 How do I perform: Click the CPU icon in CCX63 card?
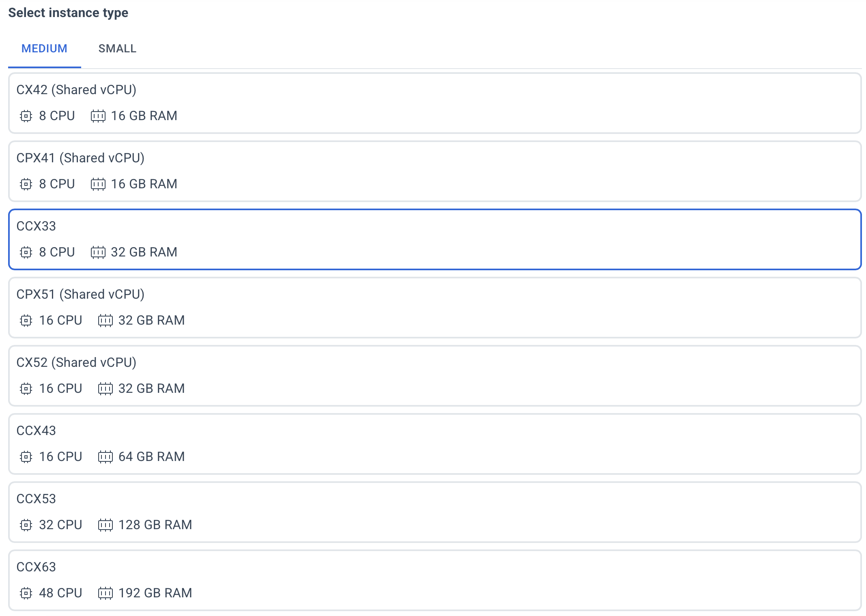coord(26,593)
